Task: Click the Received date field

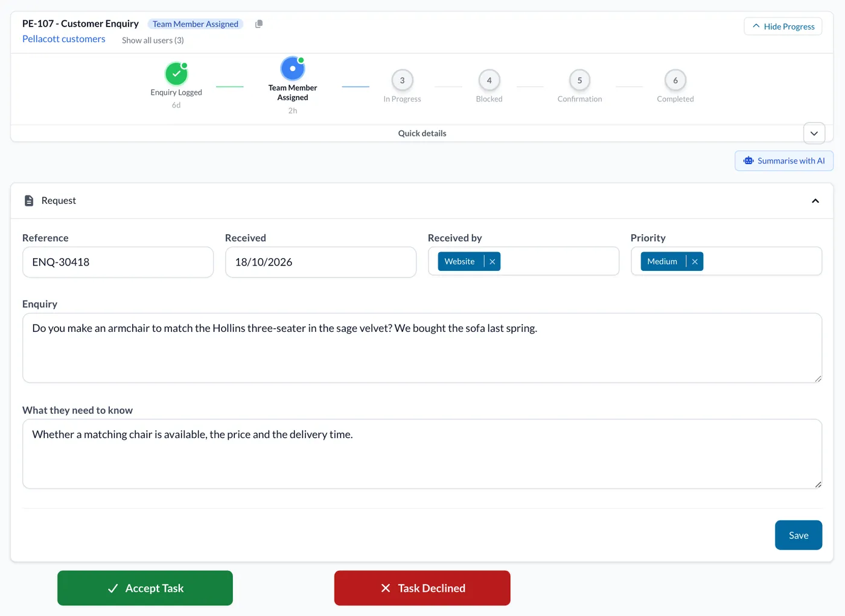Action: (320, 262)
